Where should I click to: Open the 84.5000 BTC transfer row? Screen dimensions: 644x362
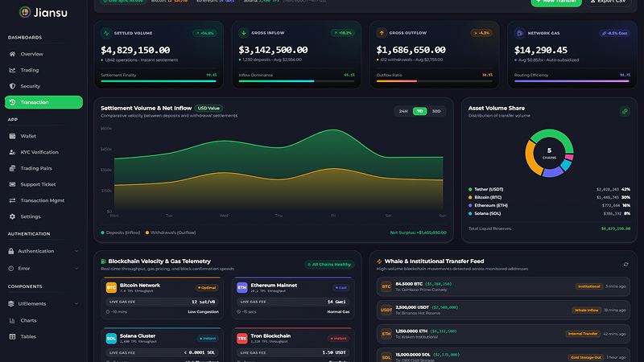[503, 287]
